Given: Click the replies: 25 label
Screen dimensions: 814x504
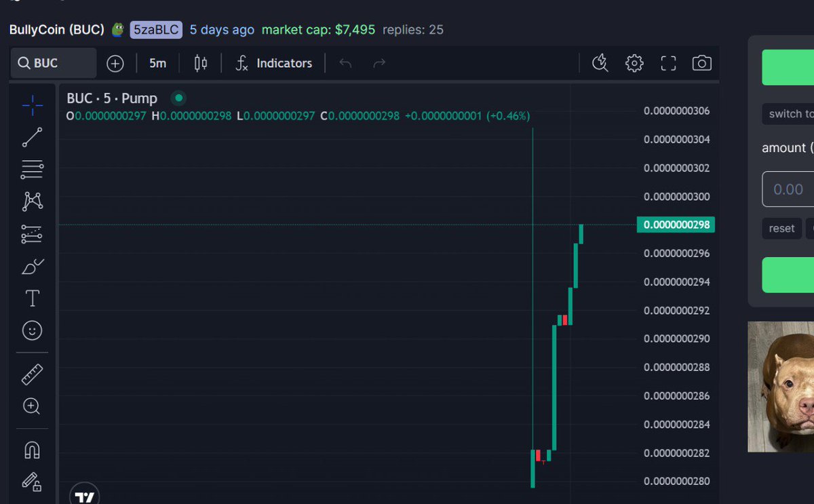Looking at the screenshot, I should coord(413,30).
